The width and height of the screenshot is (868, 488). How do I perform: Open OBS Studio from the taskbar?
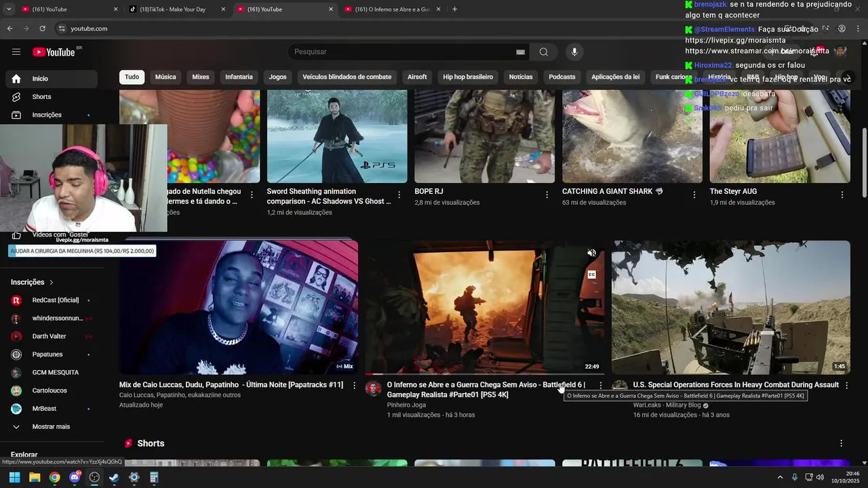pyautogui.click(x=94, y=477)
